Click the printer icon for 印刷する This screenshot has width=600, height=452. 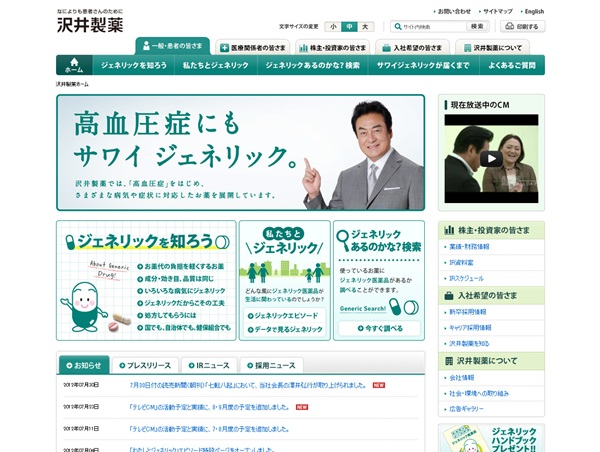tap(509, 26)
